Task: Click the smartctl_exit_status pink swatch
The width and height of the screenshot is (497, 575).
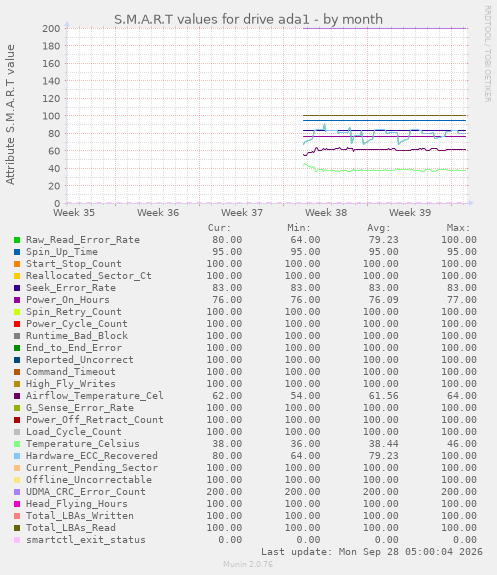Action: pyautogui.click(x=17, y=540)
